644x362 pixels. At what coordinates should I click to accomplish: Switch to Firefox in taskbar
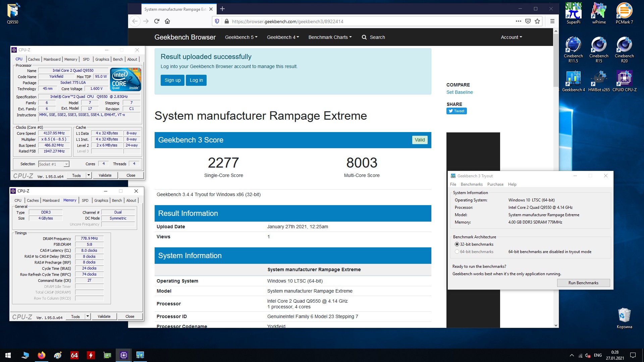tap(41, 355)
